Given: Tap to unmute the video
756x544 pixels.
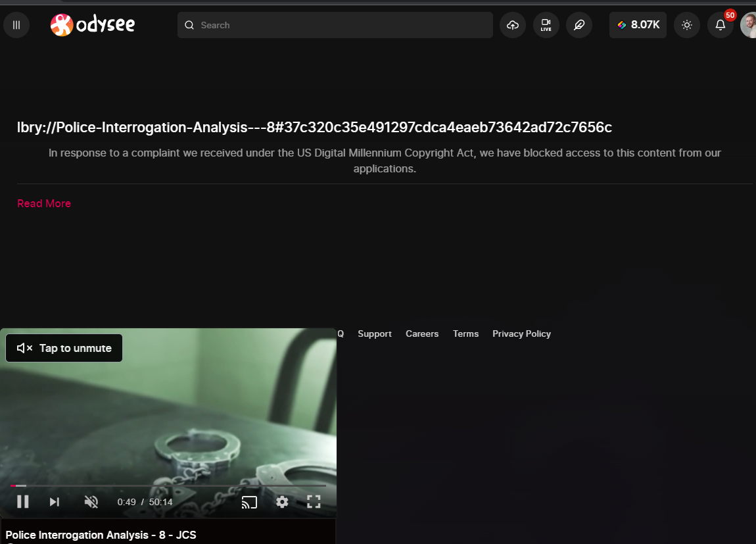Looking at the screenshot, I should coord(63,348).
